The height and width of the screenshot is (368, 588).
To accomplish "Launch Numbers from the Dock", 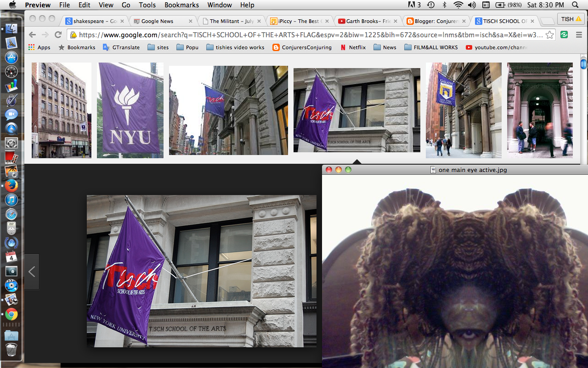I will [11, 86].
